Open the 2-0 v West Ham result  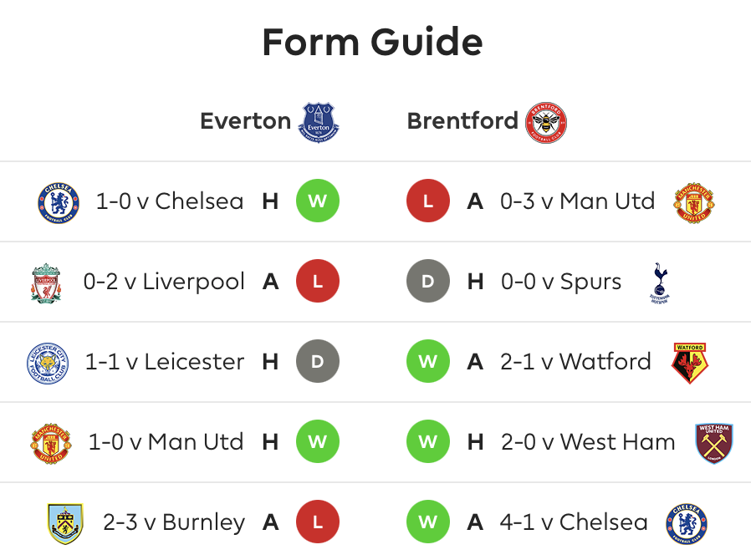click(588, 442)
